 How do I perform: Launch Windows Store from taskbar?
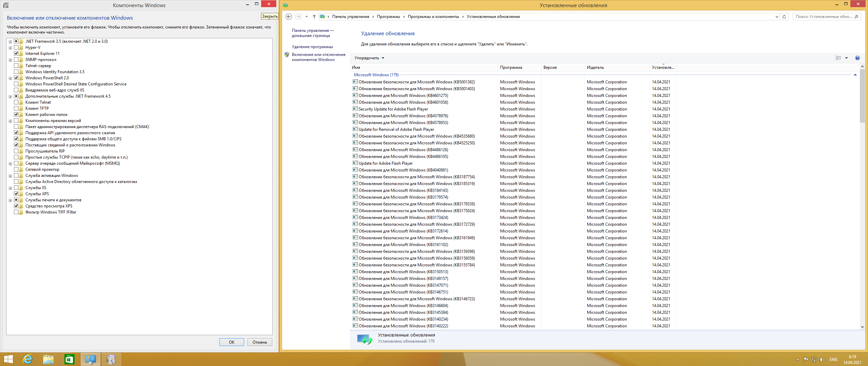(x=70, y=359)
